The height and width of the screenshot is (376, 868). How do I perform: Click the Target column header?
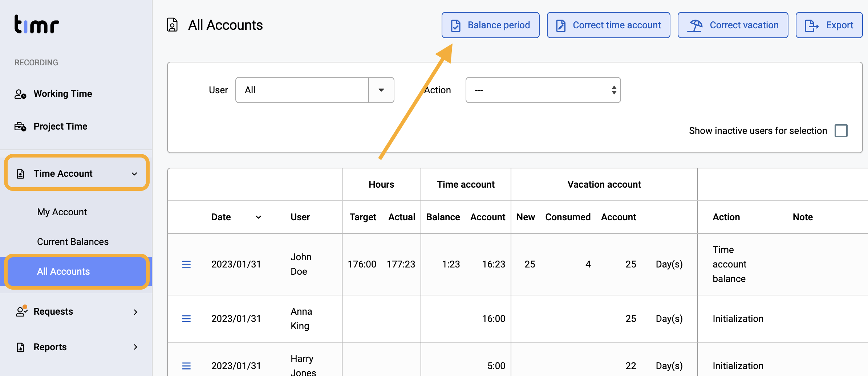[363, 217]
